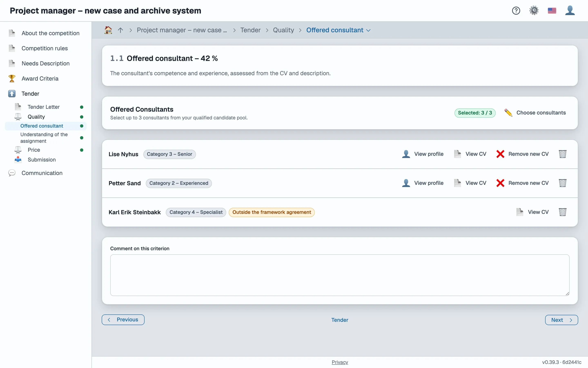Select Tender Letter in the sidebar tree
This screenshot has width=588, height=368.
(44, 107)
